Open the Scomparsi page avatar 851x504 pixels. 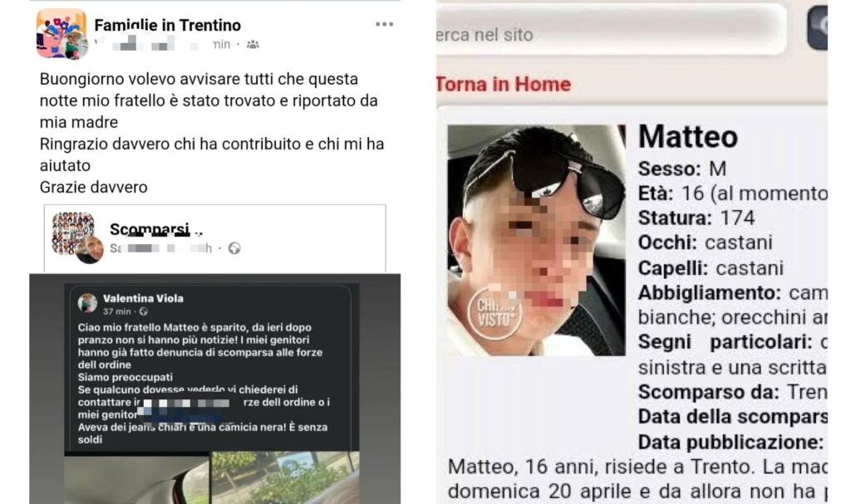click(77, 237)
